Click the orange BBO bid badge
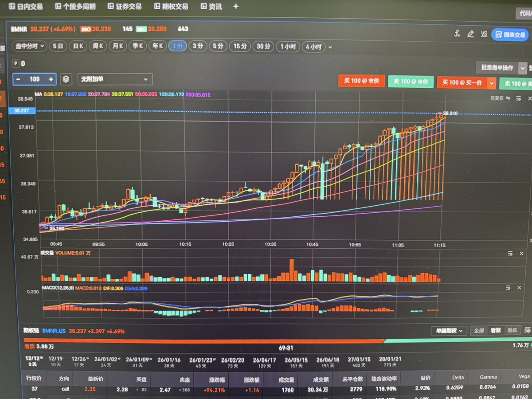532x399 pixels. coord(86,29)
